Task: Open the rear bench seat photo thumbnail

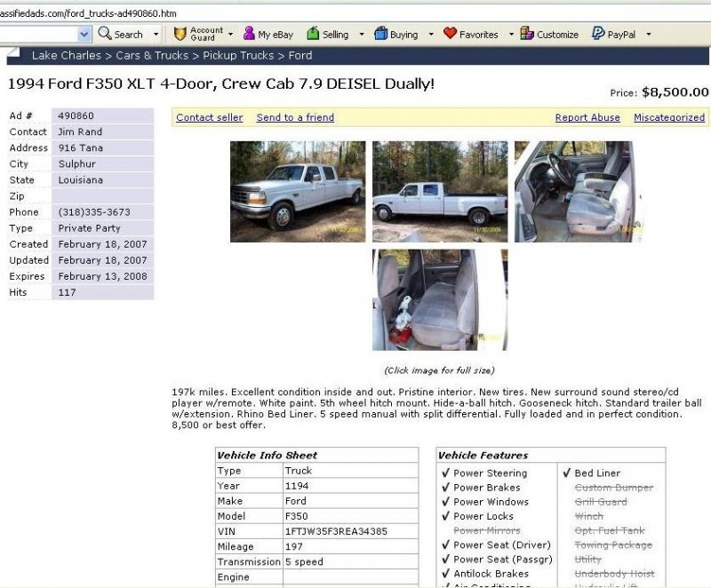Action: click(440, 300)
